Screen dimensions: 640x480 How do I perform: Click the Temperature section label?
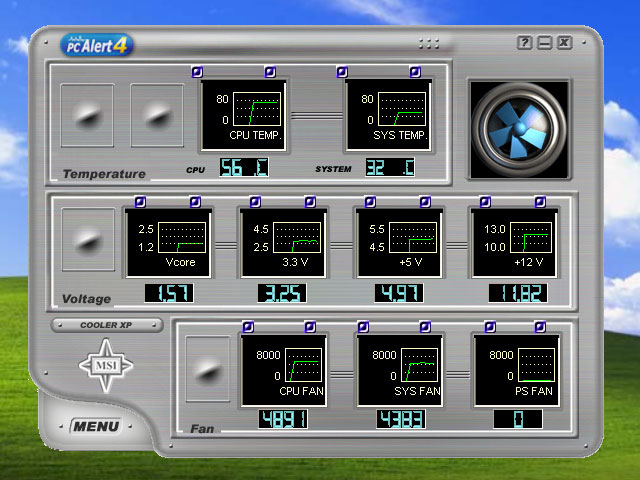(104, 174)
